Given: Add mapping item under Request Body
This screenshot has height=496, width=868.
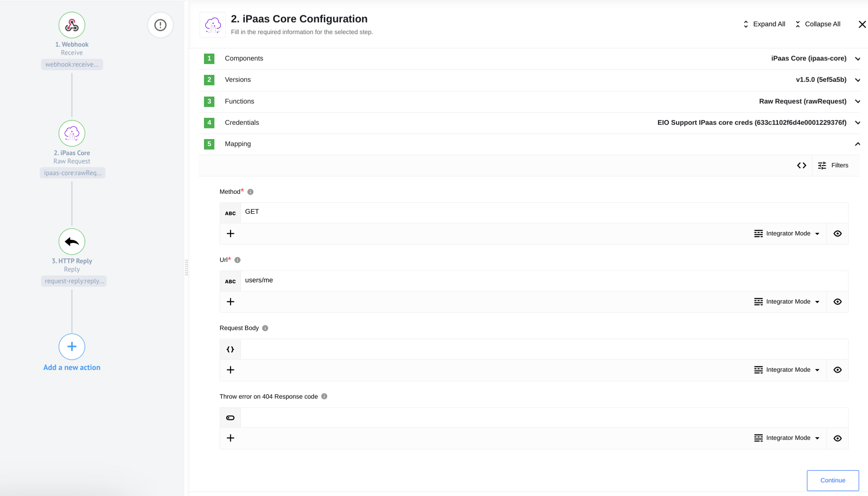Looking at the screenshot, I should click(230, 369).
